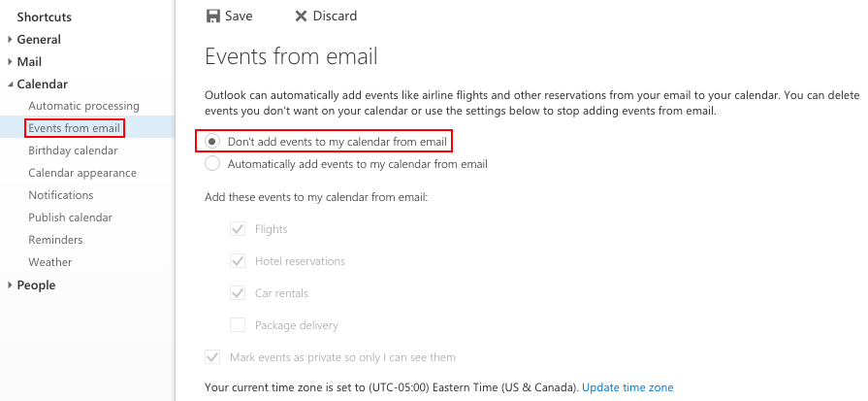
Task: Open the Weather settings page
Action: click(x=50, y=262)
